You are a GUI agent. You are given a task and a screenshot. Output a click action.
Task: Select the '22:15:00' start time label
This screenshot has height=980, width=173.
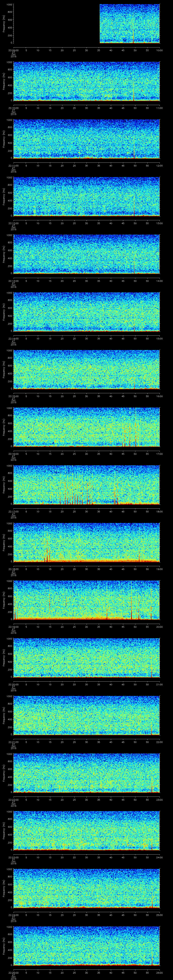[14, 396]
